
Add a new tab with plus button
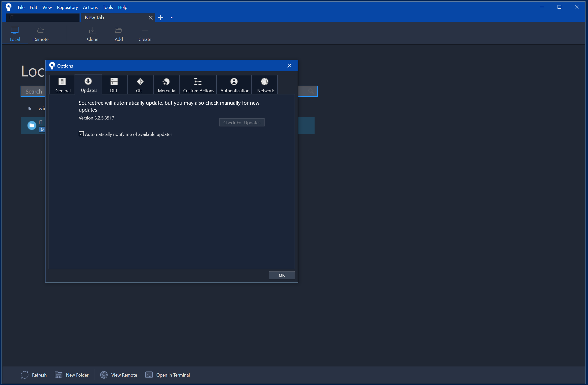161,18
